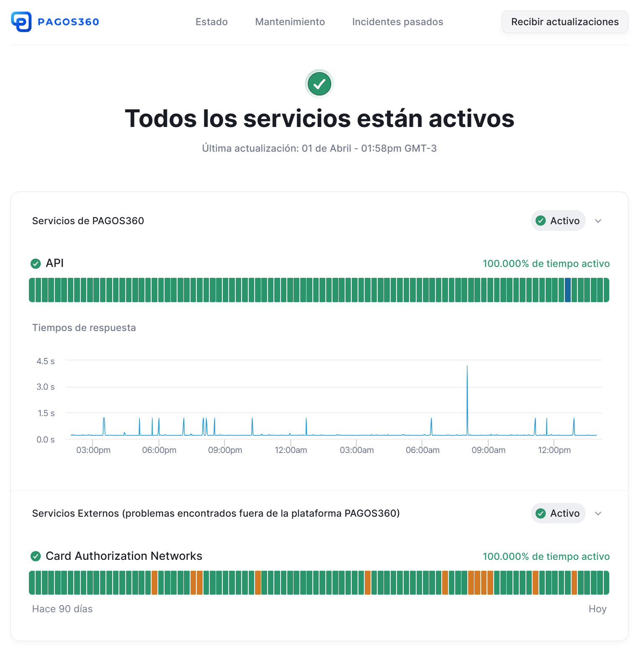
Task: Open the Estado nav item
Action: [x=211, y=22]
